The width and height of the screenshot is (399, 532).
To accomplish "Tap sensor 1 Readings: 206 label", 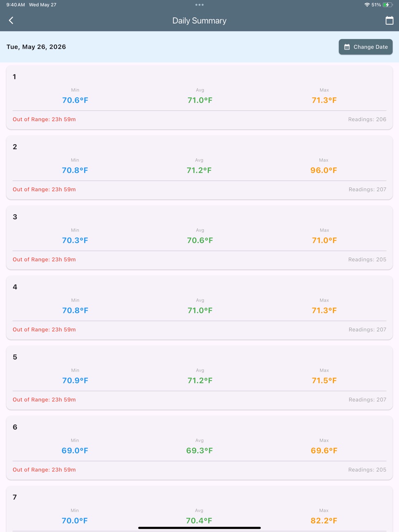I will click(367, 119).
